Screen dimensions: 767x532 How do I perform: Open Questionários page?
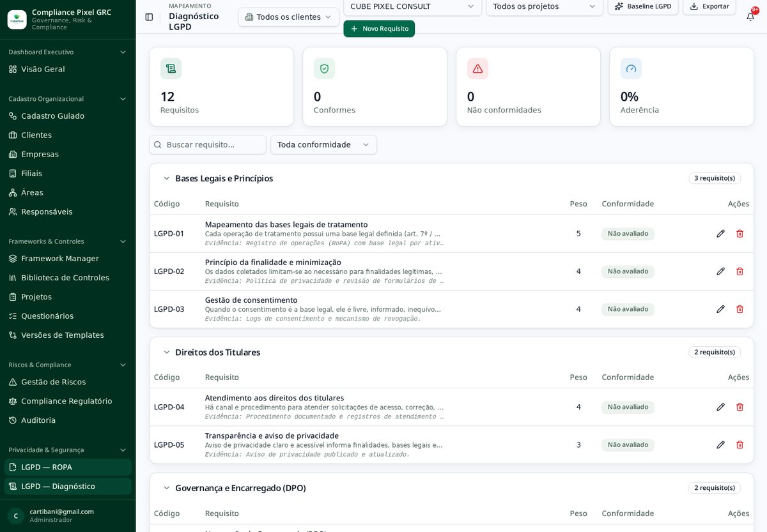pyautogui.click(x=68, y=316)
